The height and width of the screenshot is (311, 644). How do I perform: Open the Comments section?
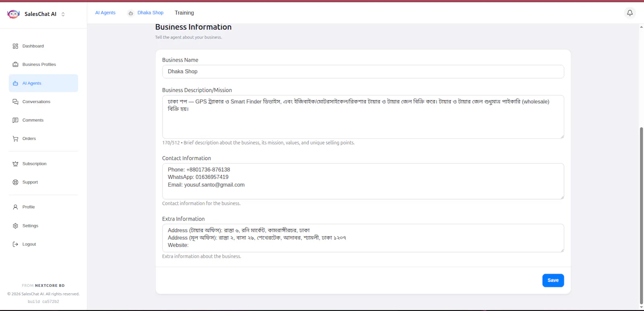tap(43, 120)
